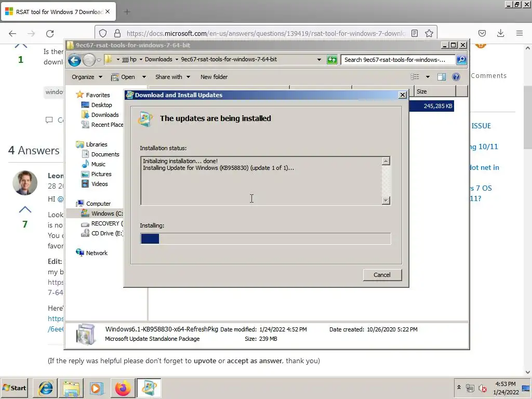Open Pictures library
This screenshot has width=532, height=399.
(97, 174)
